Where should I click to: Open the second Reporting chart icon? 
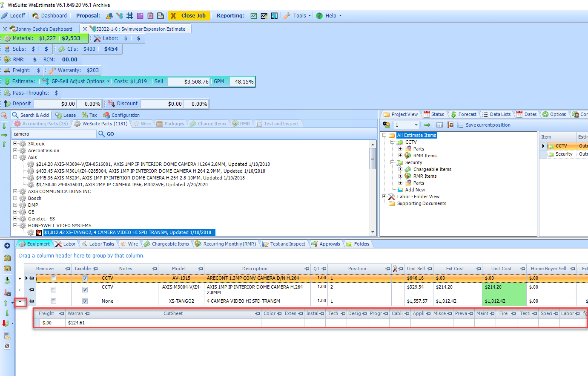tap(264, 16)
